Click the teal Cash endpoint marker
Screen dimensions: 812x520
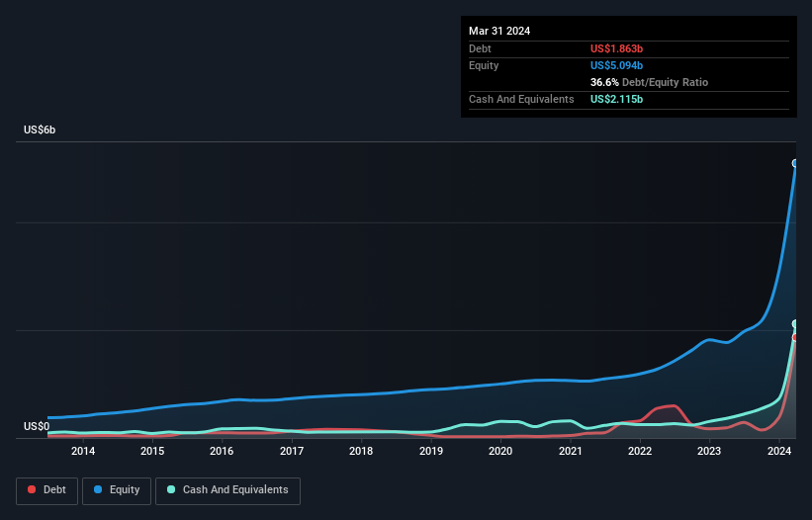(x=795, y=324)
